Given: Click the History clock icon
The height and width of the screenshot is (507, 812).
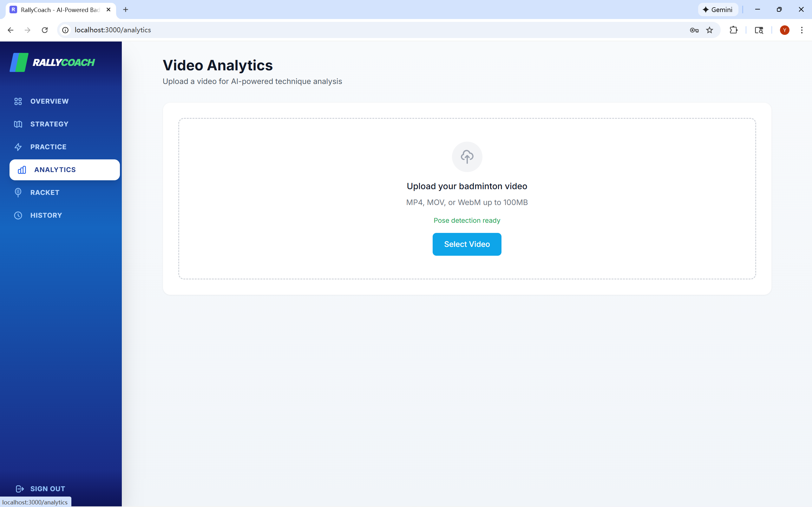Looking at the screenshot, I should click(18, 215).
